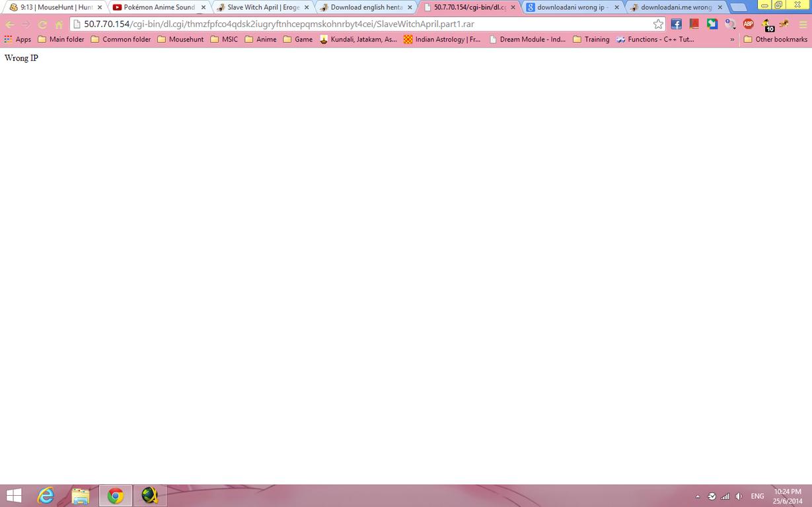This screenshot has height=507, width=812.
Task: Click the address bar URL field
Action: pos(363,24)
